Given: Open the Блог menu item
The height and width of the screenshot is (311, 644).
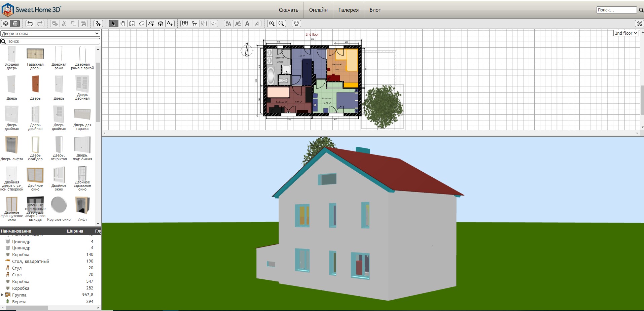Looking at the screenshot, I should (375, 10).
